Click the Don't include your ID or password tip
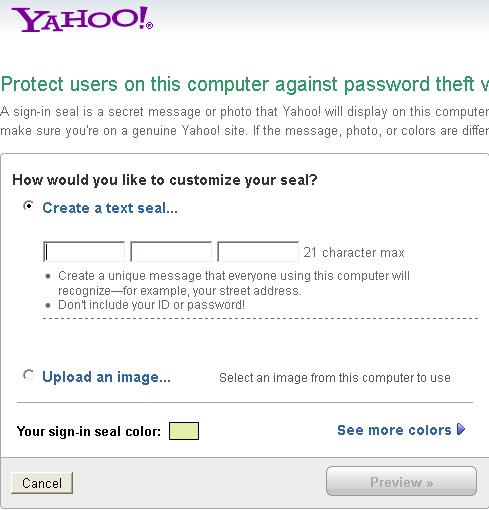Screen dimensions: 489x510 point(152,305)
